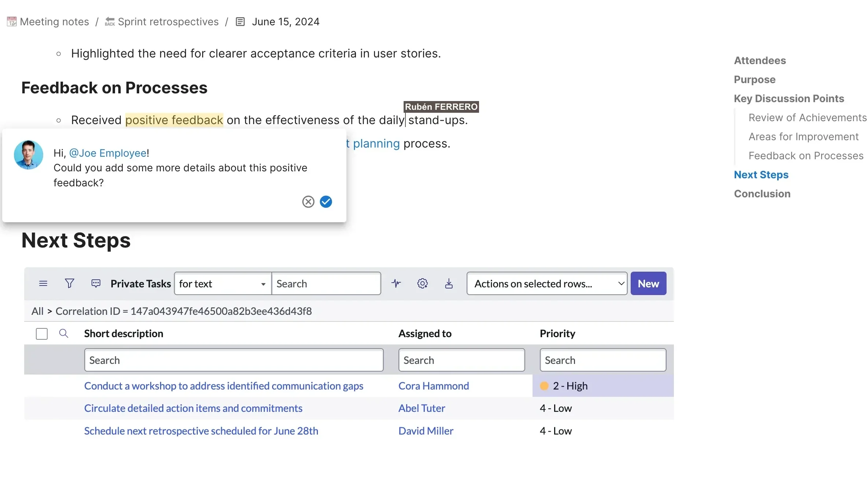Click the filter funnel icon
This screenshot has height=488, width=868.
point(69,283)
